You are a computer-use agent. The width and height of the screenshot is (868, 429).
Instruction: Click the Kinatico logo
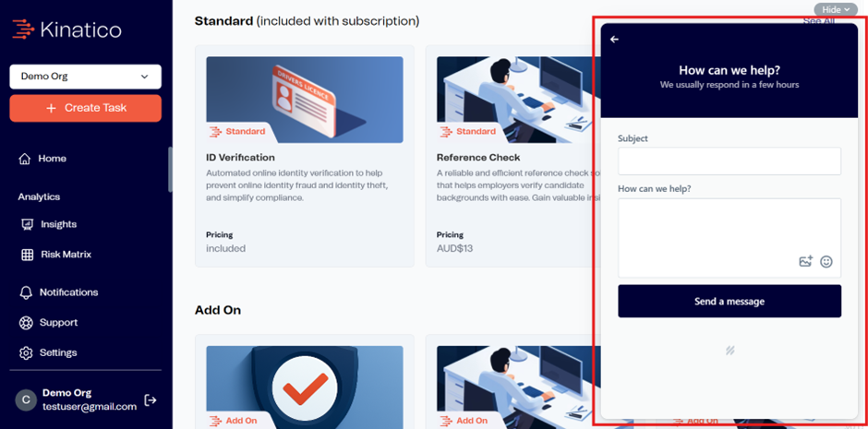pos(66,29)
